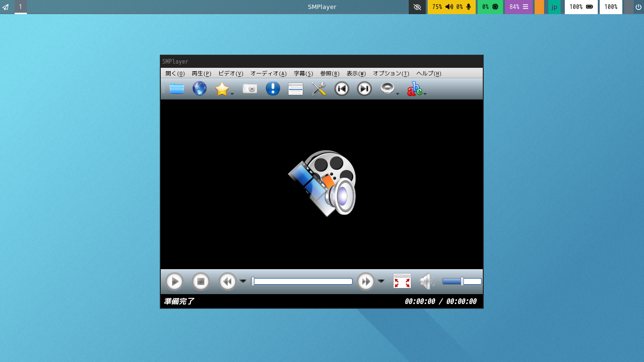Show file information via the exclamation icon
The height and width of the screenshot is (362, 644).
coord(272,88)
